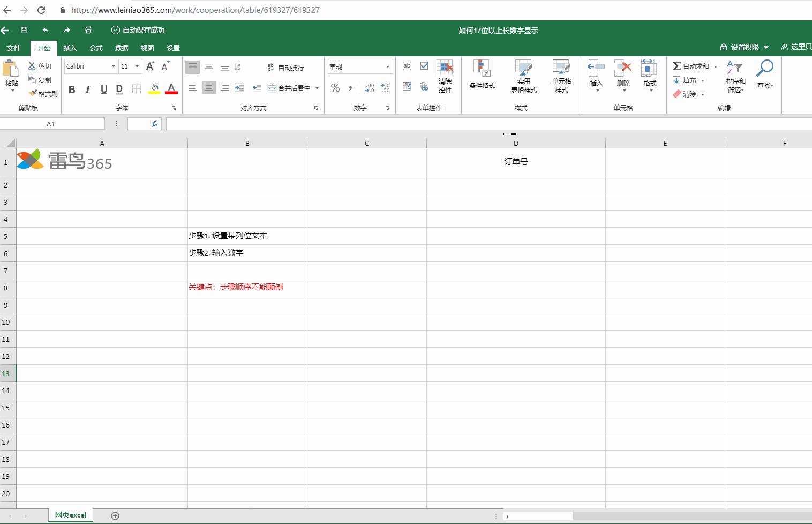
Task: Switch to the Settings (设置) tab
Action: click(173, 48)
